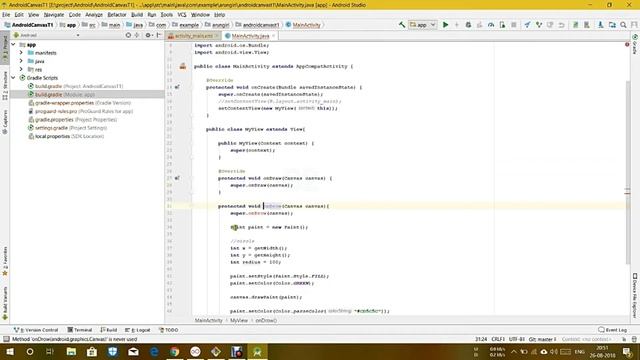Click MainActivity in the navigation breadcrumb
This screenshot has height=360, width=640.
(x=303, y=25)
